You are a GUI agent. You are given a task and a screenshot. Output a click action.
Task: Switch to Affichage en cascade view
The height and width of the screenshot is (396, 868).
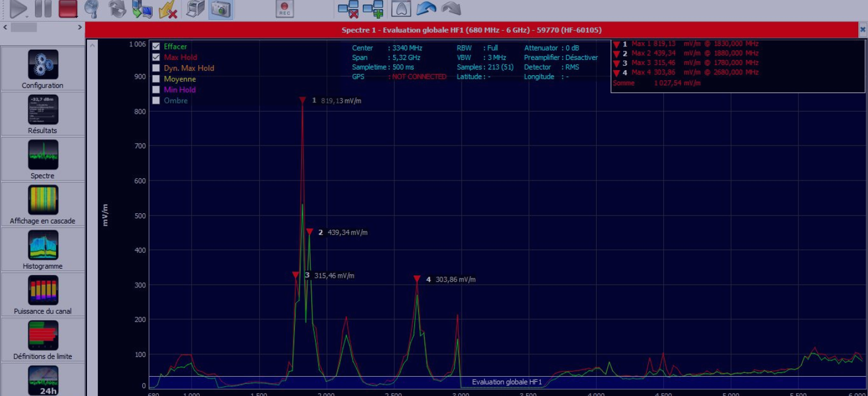tap(43, 204)
